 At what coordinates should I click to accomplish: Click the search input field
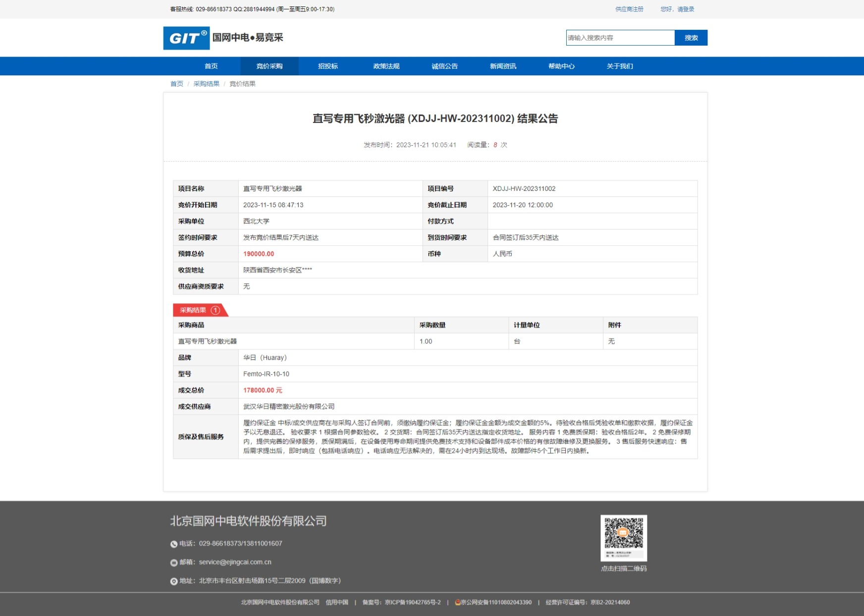[620, 38]
